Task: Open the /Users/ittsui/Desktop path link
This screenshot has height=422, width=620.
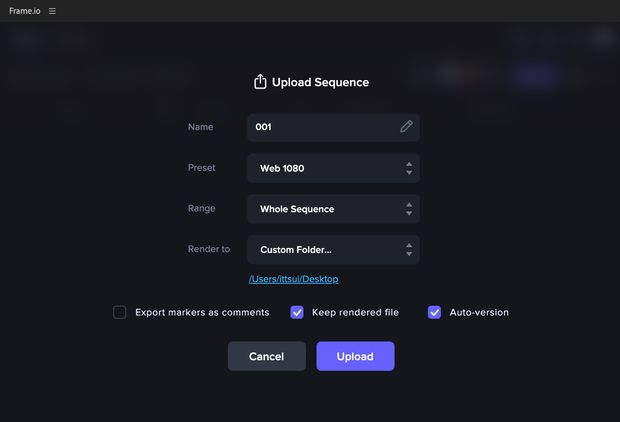Action: pos(293,279)
